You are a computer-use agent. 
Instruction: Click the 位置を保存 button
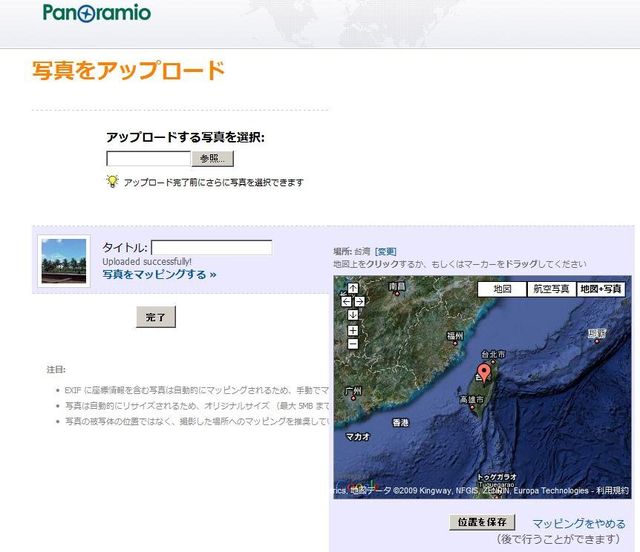482,522
